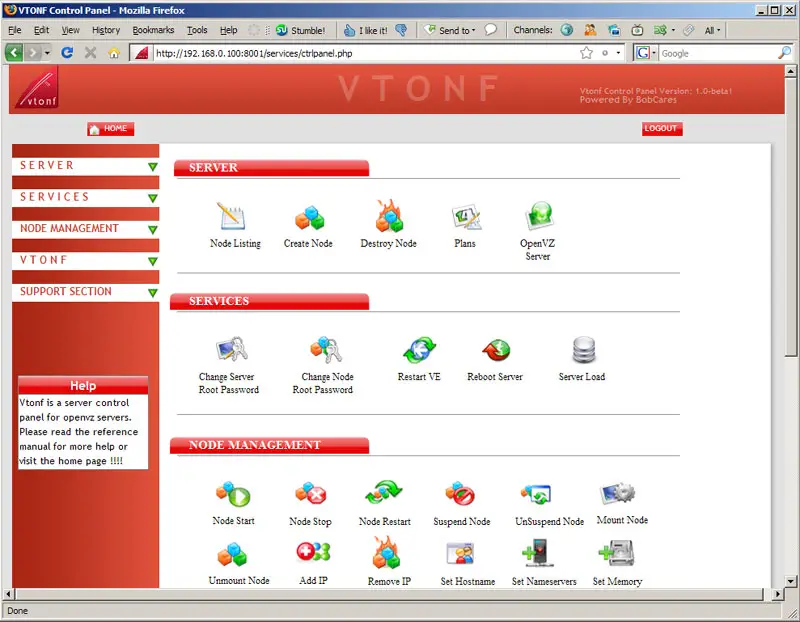800x622 pixels.
Task: Click the Node Restart icon
Action: coord(384,493)
